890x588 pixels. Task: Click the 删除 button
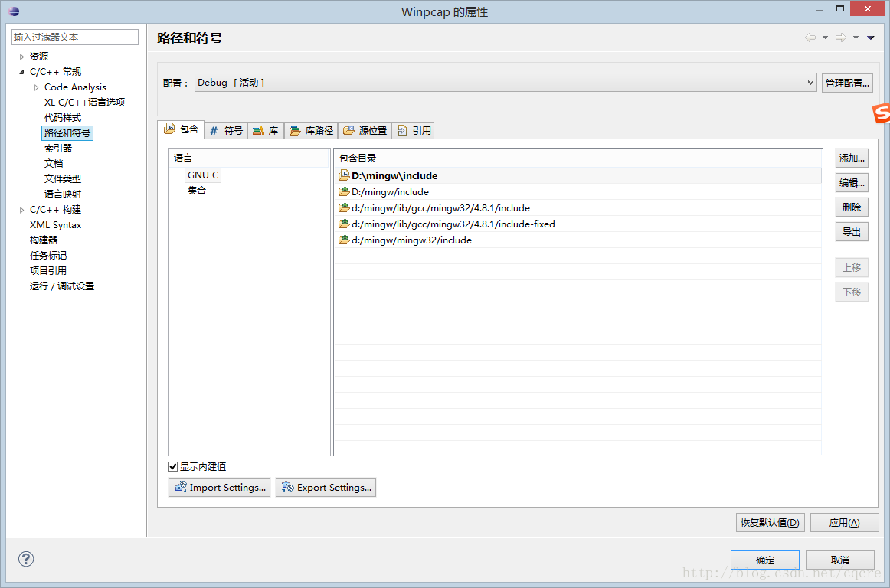[852, 207]
